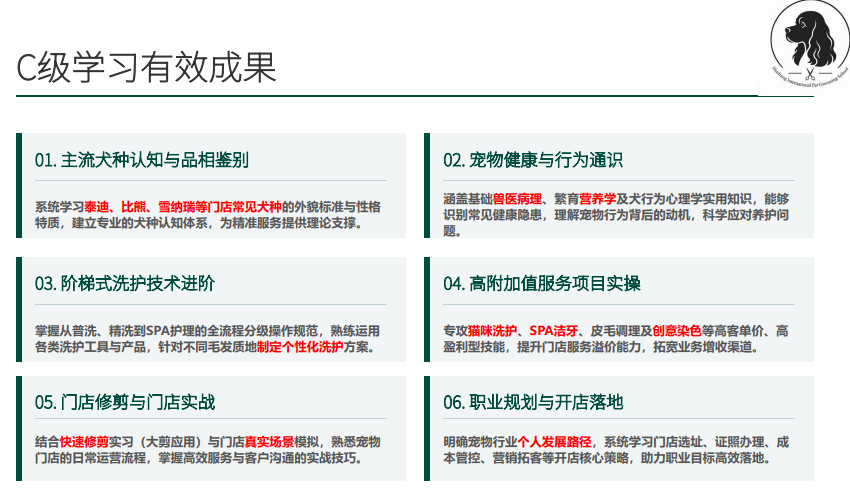The image size is (850, 491).
Task: Click red text 个人发展路径
Action: [x=554, y=442]
